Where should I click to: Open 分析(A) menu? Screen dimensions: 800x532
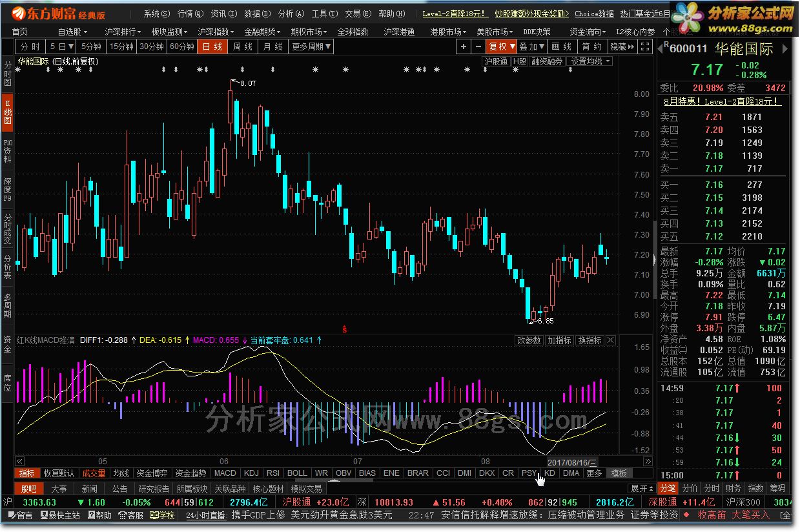click(291, 14)
